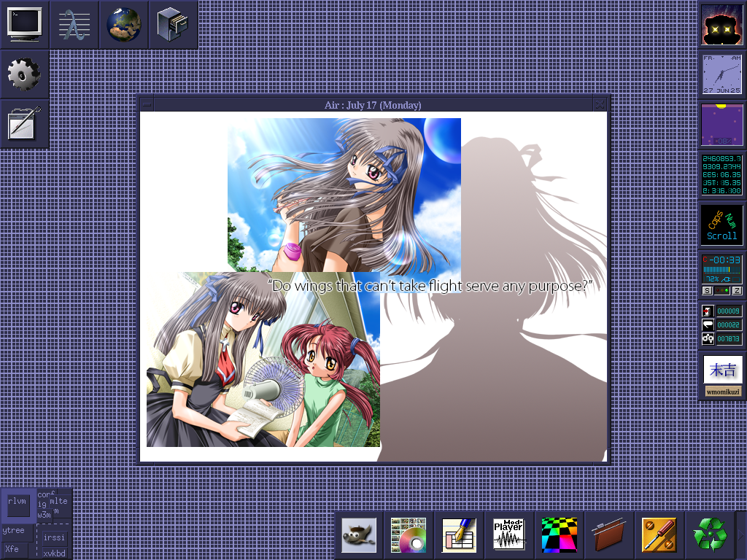Click the door-exit icon beside 000009
This screenshot has height=560, width=747.
[x=708, y=311]
